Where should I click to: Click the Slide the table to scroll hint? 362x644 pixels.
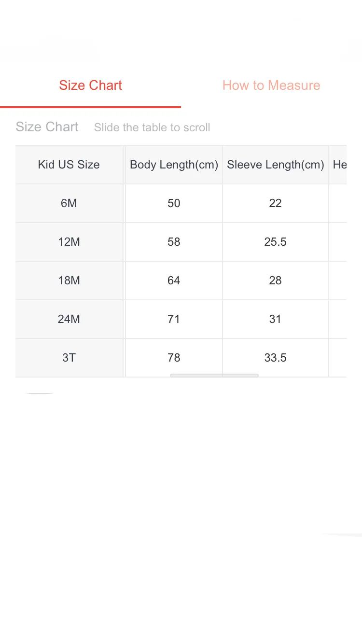(152, 127)
